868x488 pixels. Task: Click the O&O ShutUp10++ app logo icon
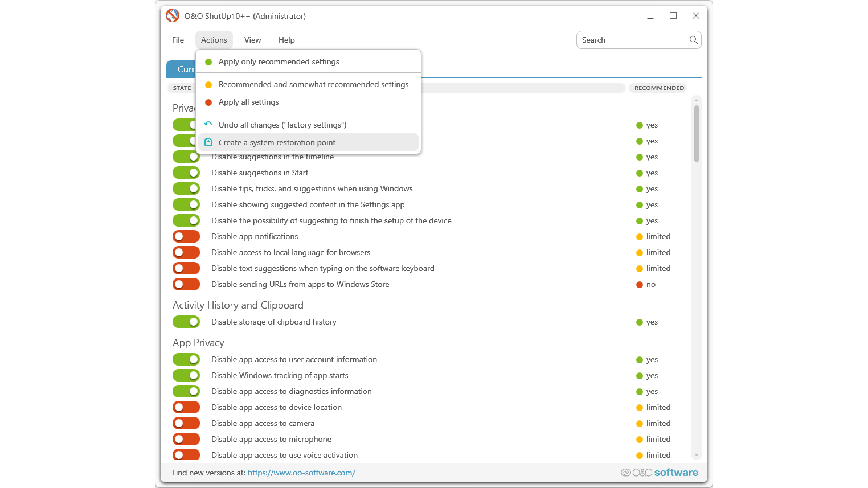click(x=173, y=16)
